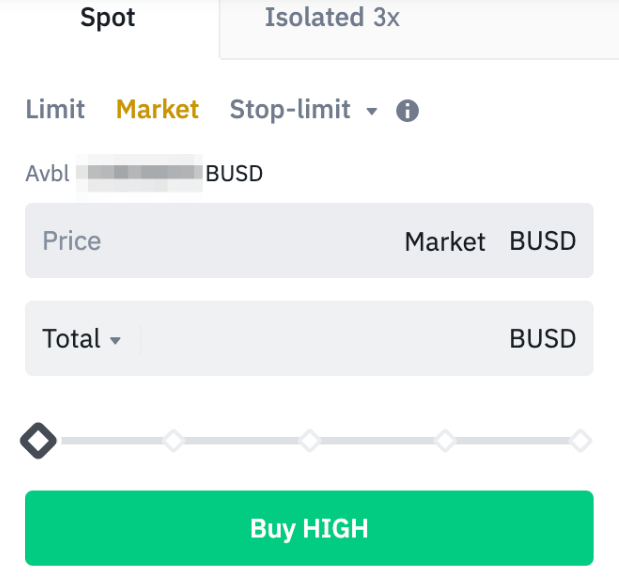The height and width of the screenshot is (580, 619).
Task: Switch to the Isolated 3x tab
Action: 332,17
